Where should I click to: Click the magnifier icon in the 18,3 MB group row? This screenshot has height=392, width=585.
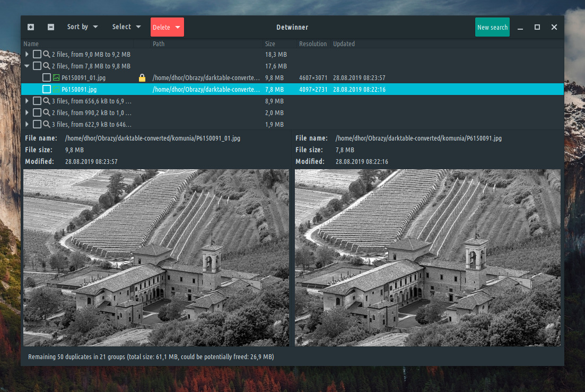pos(46,55)
